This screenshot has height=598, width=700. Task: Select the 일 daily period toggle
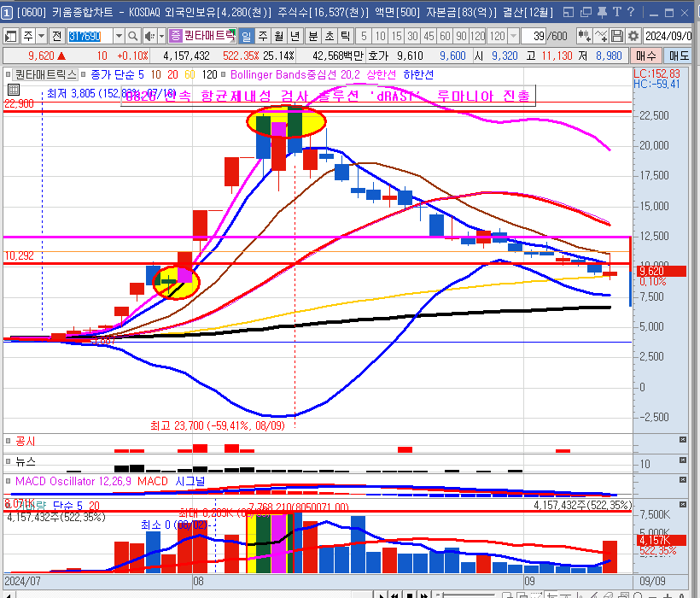(x=246, y=36)
